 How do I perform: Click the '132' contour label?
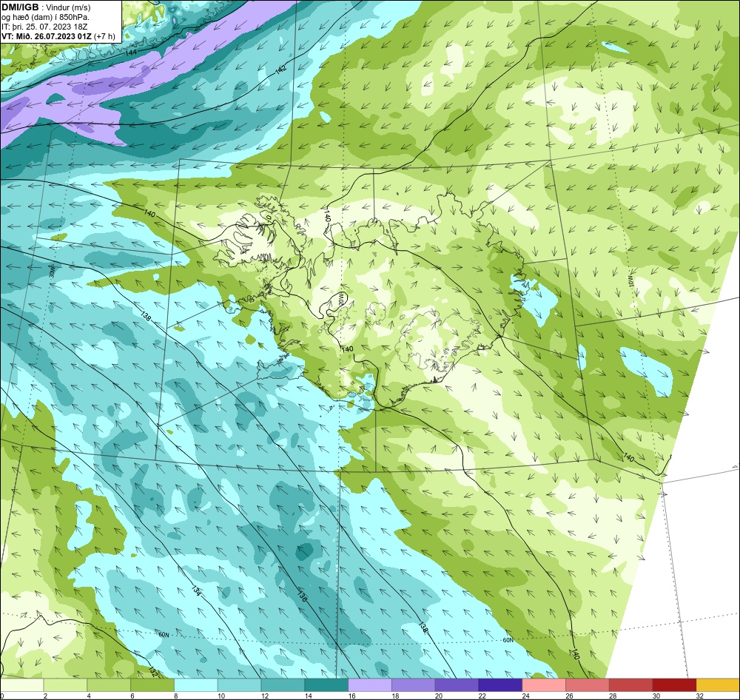[x=152, y=671]
